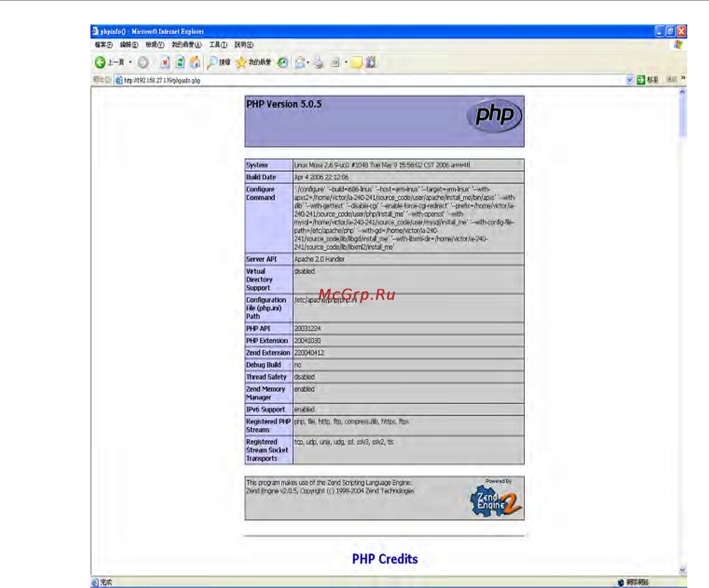The height and width of the screenshot is (588, 709).
Task: Click the Zend Extension row label
Action: click(x=268, y=353)
